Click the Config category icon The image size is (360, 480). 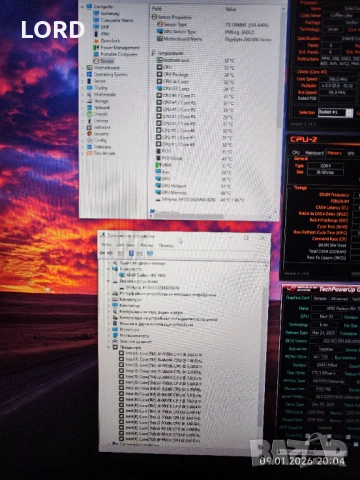tap(89, 140)
